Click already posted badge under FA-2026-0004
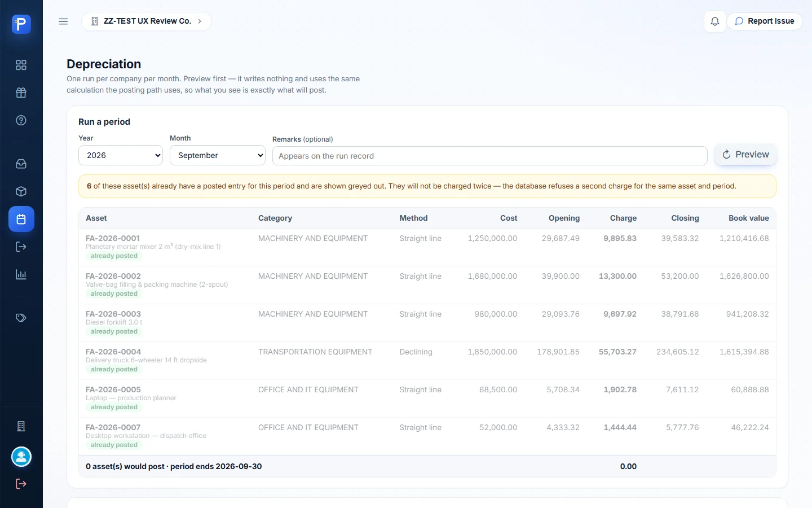 [x=114, y=369]
